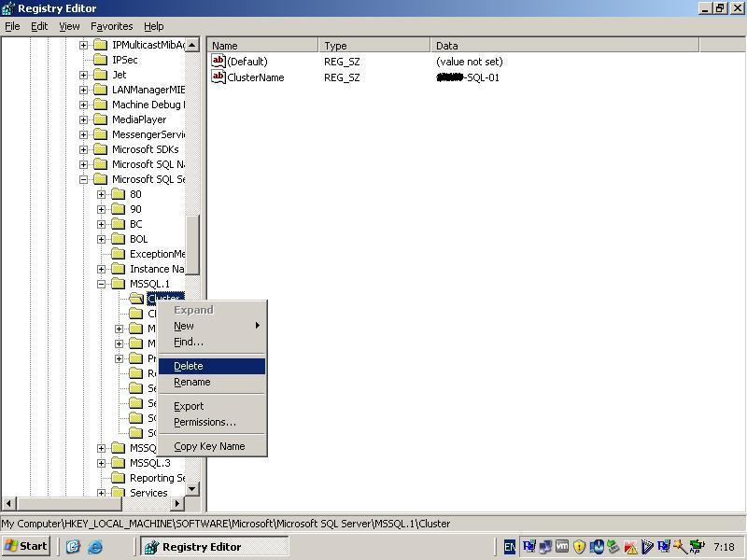The height and width of the screenshot is (560, 747).
Task: Select the 80 key folder icon
Action: (x=119, y=194)
